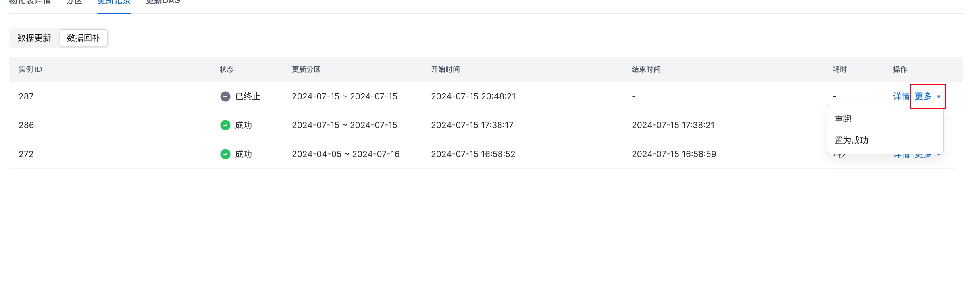
Task: Switch to the 更新DAG tab
Action: click(x=162, y=2)
